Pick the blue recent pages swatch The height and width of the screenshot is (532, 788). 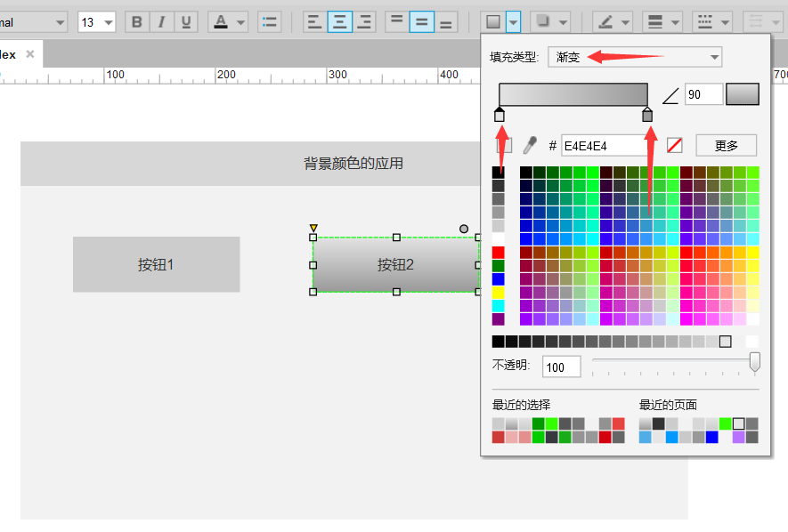[711, 437]
